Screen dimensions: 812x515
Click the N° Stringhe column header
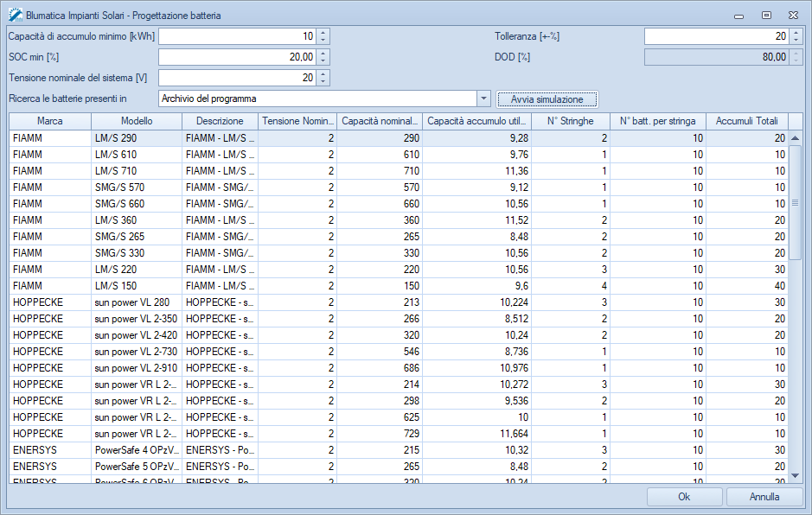(570, 121)
